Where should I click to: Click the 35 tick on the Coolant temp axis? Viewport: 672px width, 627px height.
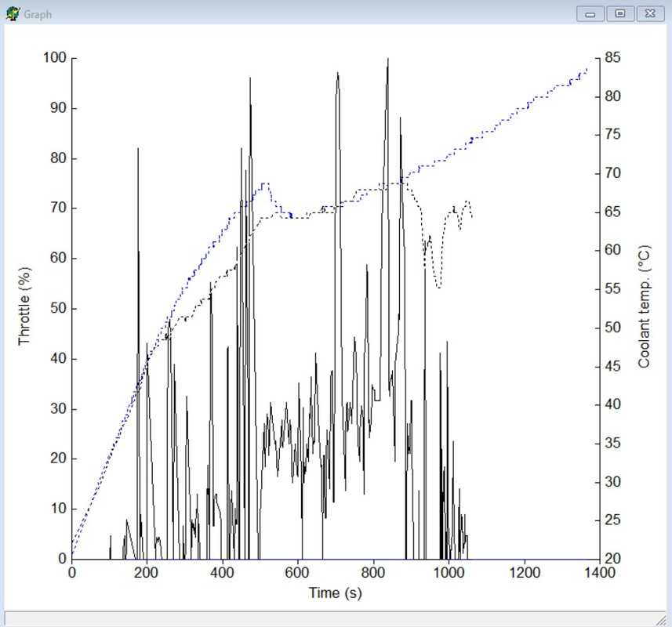[613, 444]
